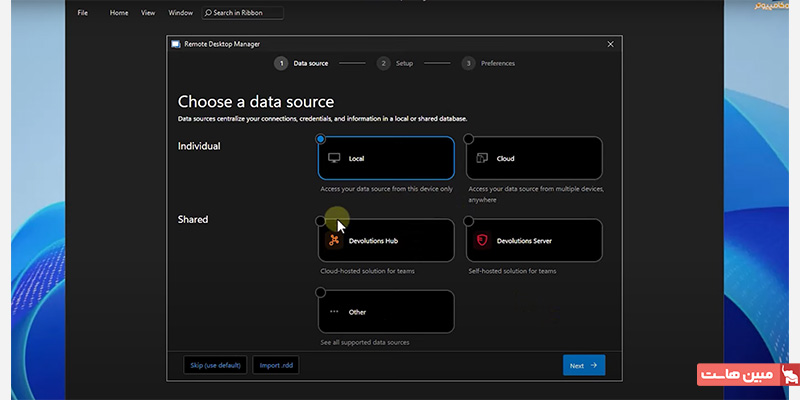Click the Cloud card label

(x=506, y=159)
